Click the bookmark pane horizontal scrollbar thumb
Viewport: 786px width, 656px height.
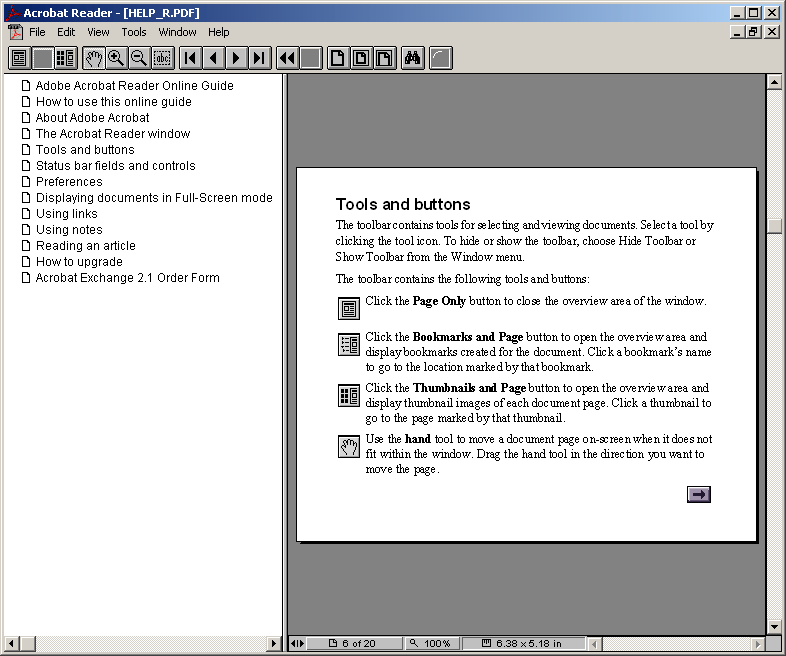28,643
